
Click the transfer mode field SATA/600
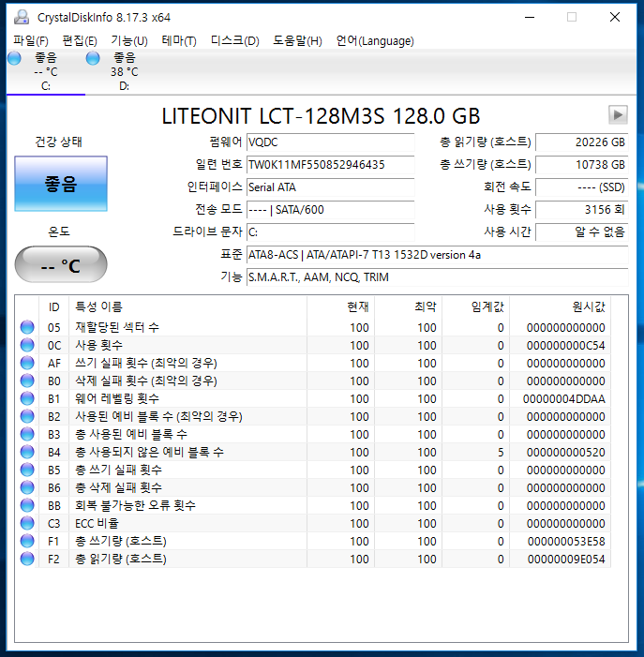(330, 210)
